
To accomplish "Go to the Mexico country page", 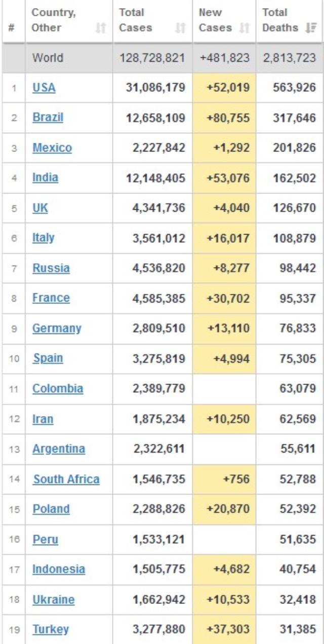I will 52,148.
